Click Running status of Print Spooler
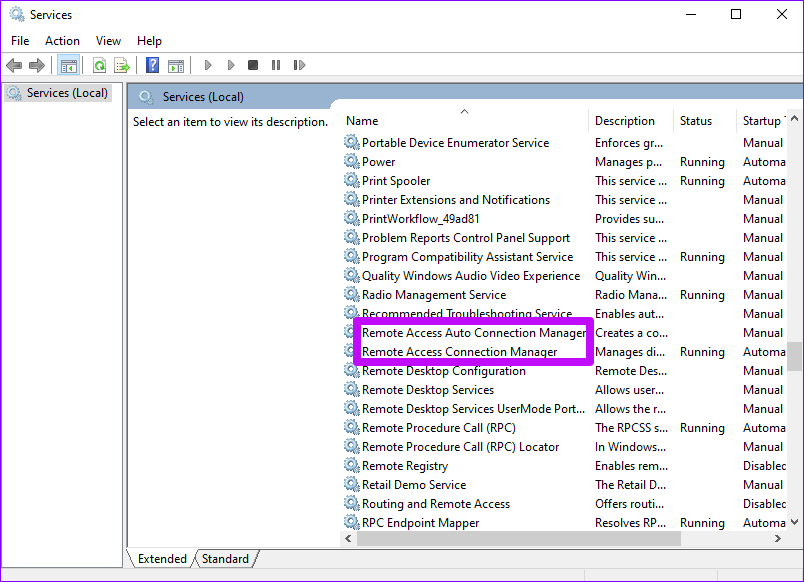The height and width of the screenshot is (582, 804). pyautogui.click(x=702, y=180)
